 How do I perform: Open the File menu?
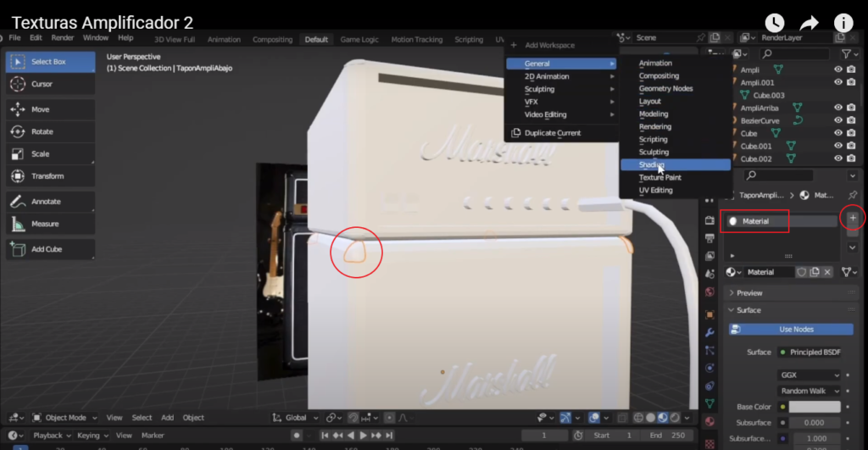(15, 37)
